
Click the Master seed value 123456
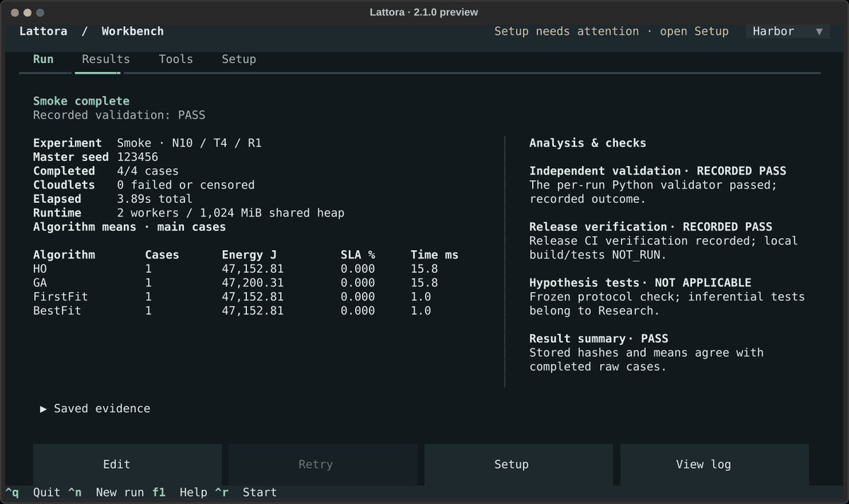[138, 157]
